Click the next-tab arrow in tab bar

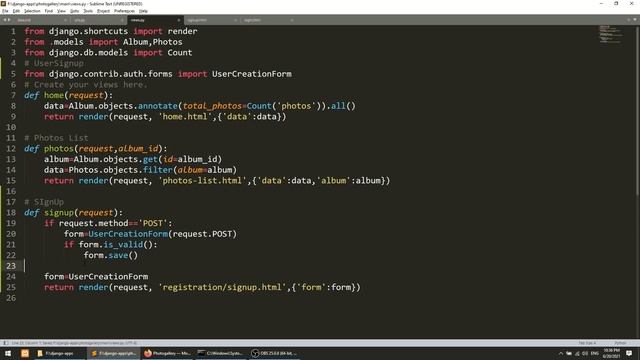click(x=9, y=20)
